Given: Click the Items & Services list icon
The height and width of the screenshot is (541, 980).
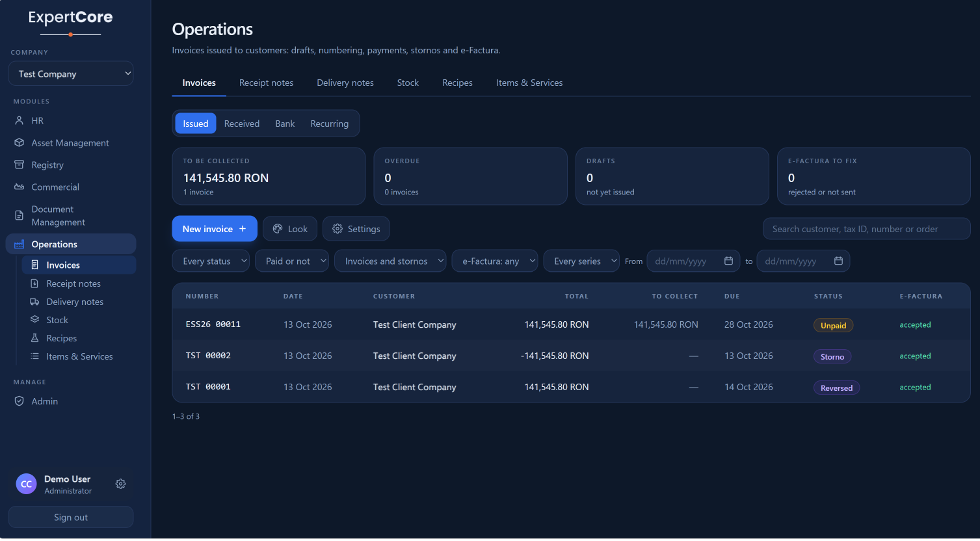Looking at the screenshot, I should pyautogui.click(x=35, y=356).
